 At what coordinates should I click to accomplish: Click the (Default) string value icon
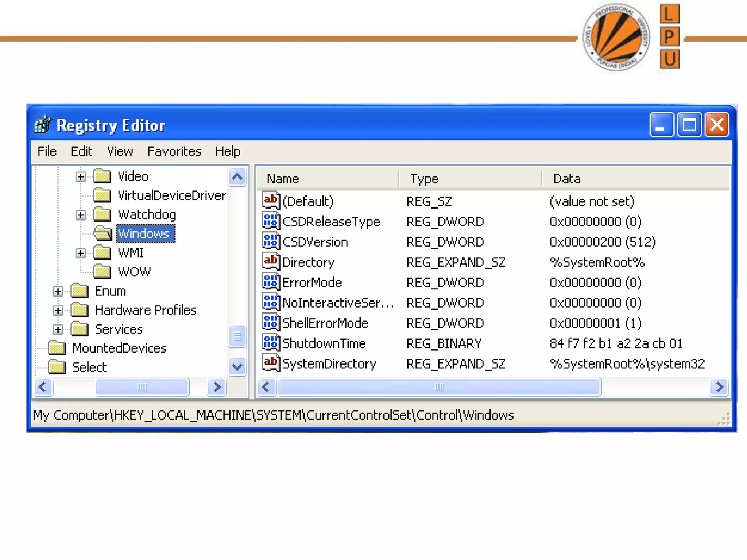(271, 201)
